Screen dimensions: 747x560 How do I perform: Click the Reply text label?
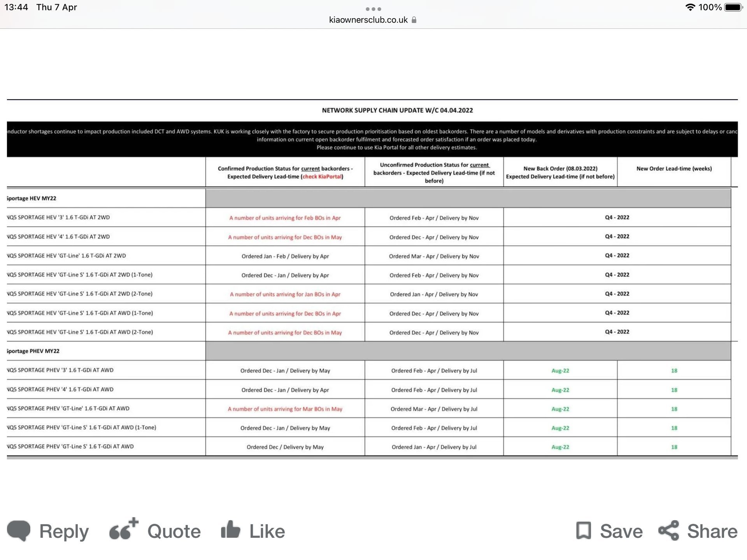(x=64, y=531)
